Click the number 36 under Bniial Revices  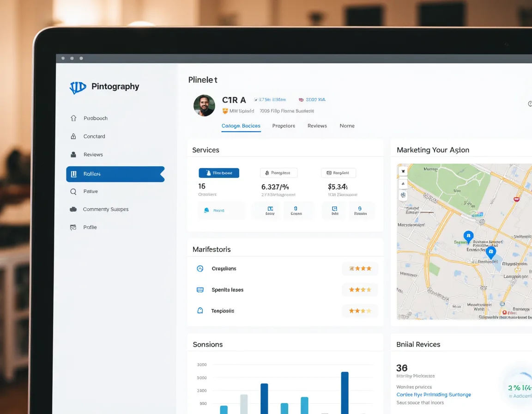(402, 368)
